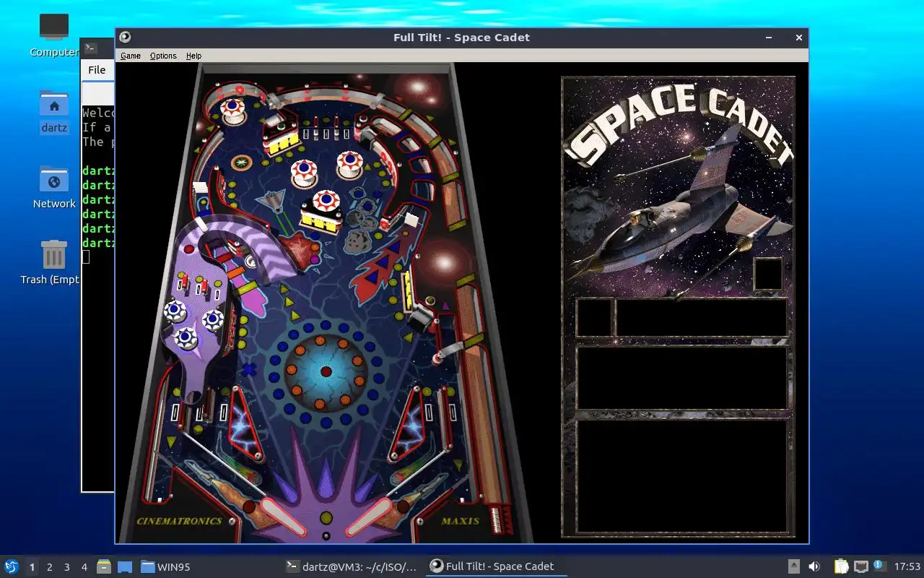
Task: Click the right flipper on pinball table
Action: point(368,518)
